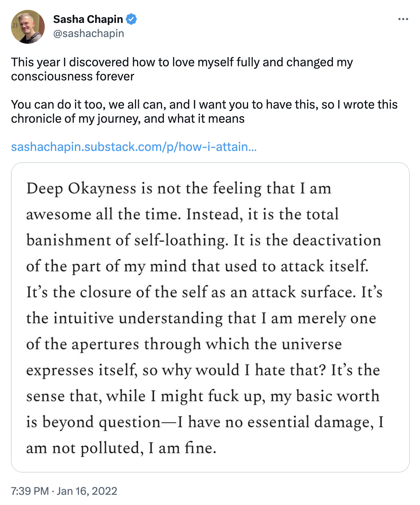Click the 'You can do it too' paragraph

tap(204, 111)
